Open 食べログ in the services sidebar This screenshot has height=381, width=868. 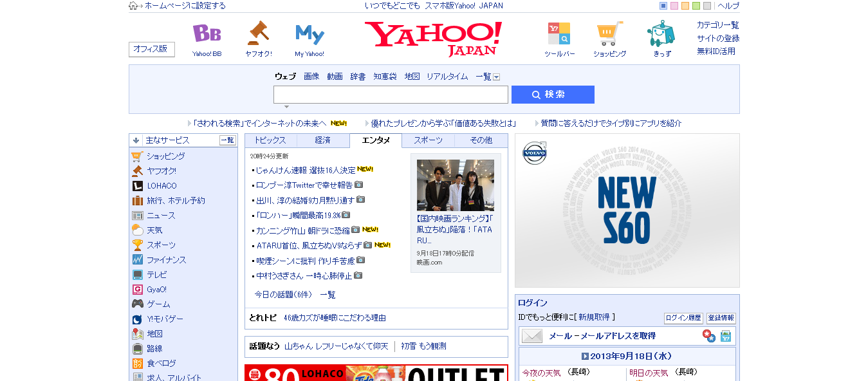coord(161,364)
